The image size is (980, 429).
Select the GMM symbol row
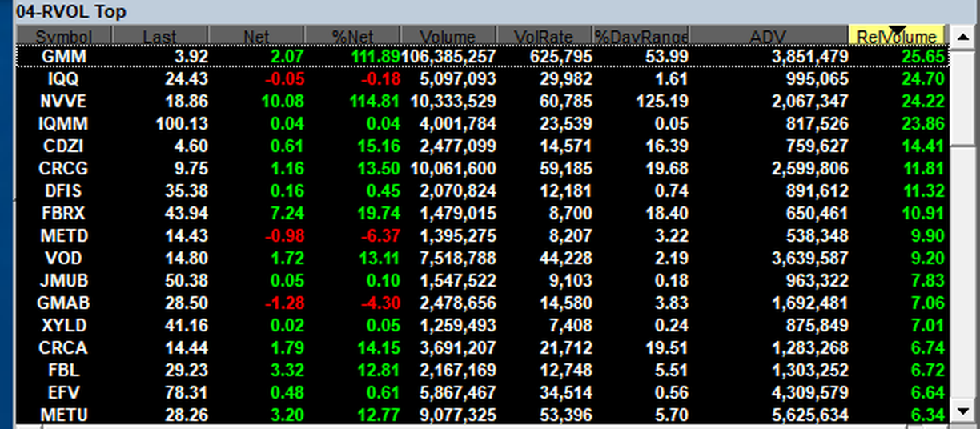tap(482, 57)
